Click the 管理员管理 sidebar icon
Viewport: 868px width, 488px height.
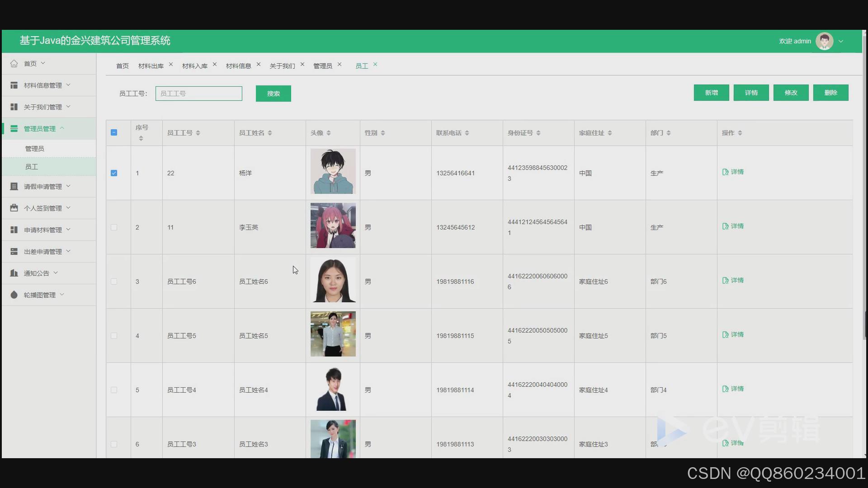[14, 129]
